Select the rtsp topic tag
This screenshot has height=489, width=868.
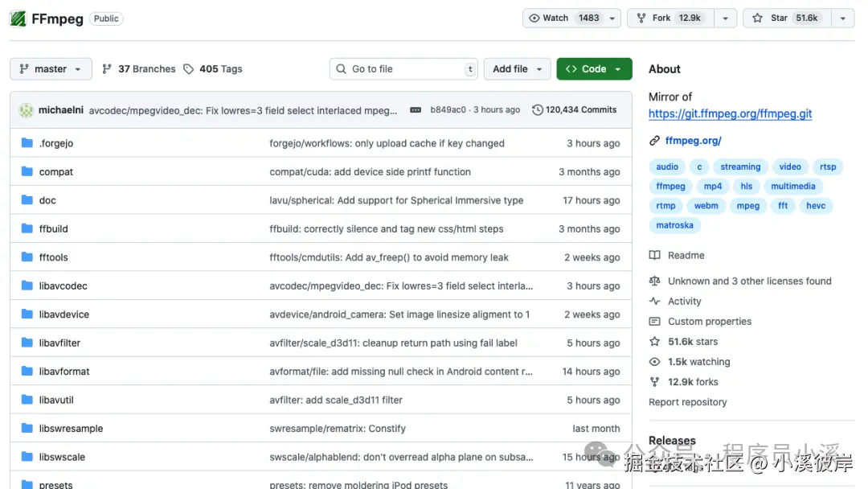click(828, 166)
